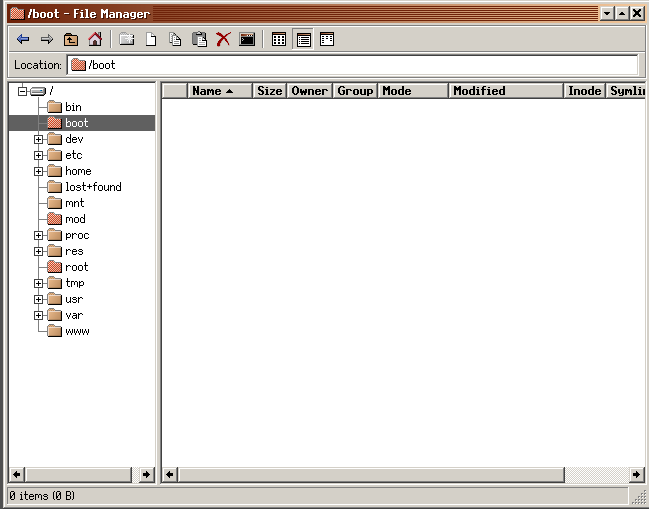
Task: Sort by the Size column
Action: point(269,91)
